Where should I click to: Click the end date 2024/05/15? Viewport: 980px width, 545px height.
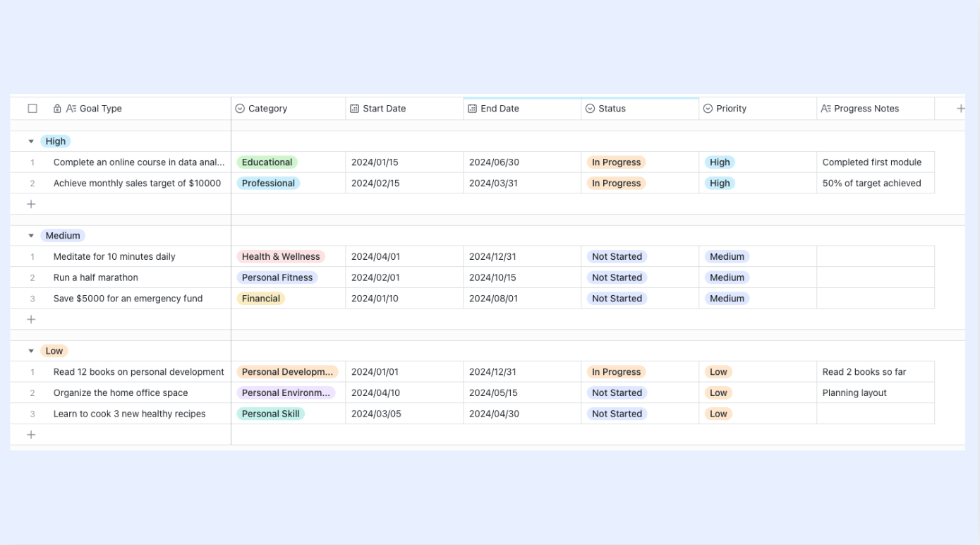pyautogui.click(x=493, y=393)
